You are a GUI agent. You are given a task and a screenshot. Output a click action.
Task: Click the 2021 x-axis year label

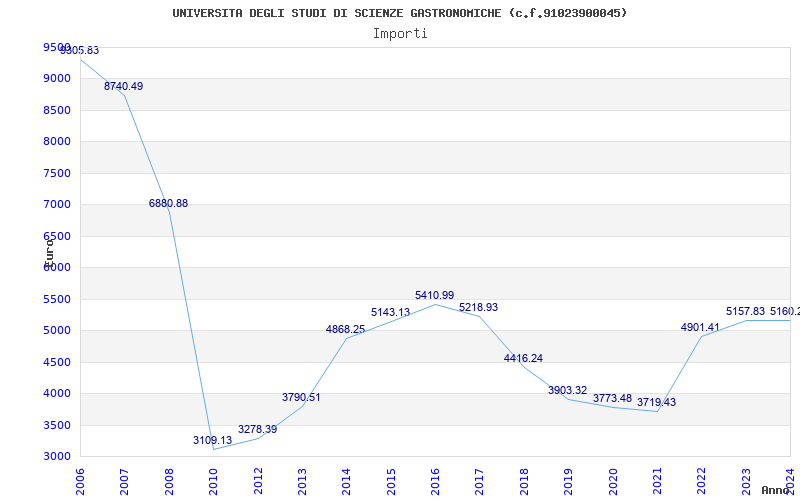657,482
